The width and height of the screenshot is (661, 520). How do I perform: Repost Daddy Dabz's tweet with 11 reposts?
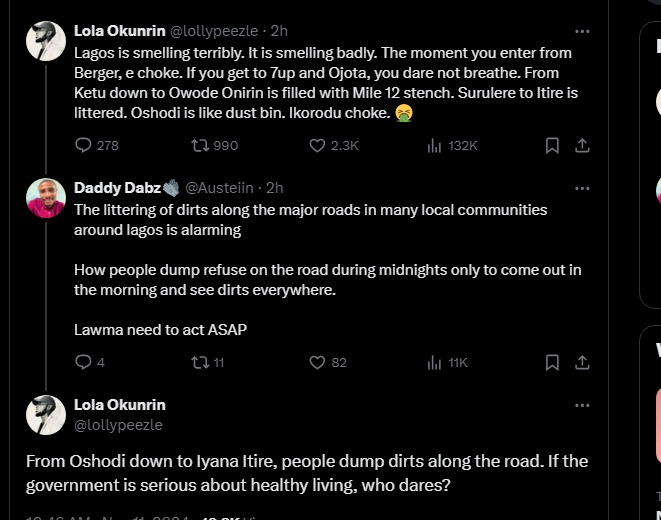coord(199,362)
